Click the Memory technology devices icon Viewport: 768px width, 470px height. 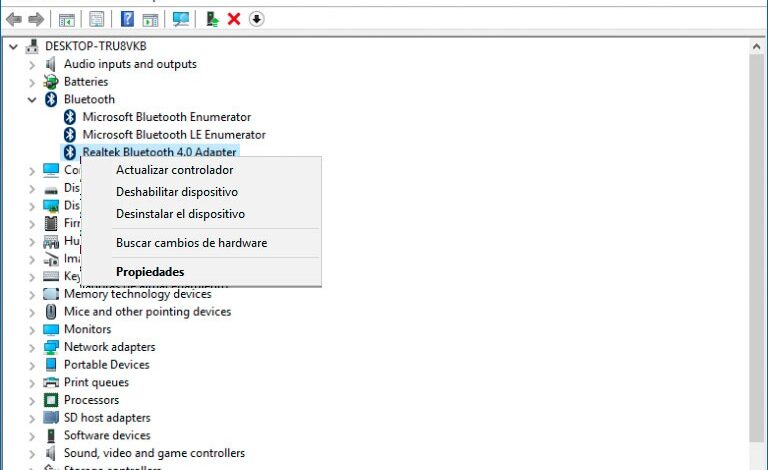[x=51, y=294]
